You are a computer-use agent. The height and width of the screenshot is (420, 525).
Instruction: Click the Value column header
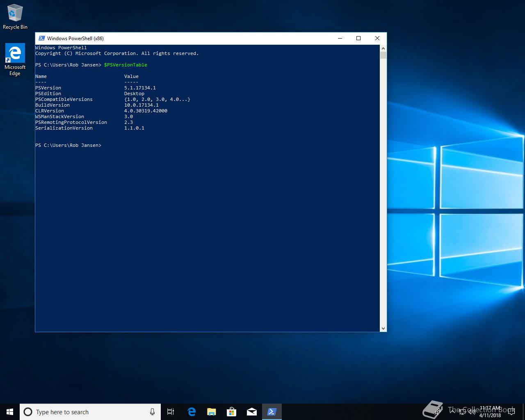131,76
